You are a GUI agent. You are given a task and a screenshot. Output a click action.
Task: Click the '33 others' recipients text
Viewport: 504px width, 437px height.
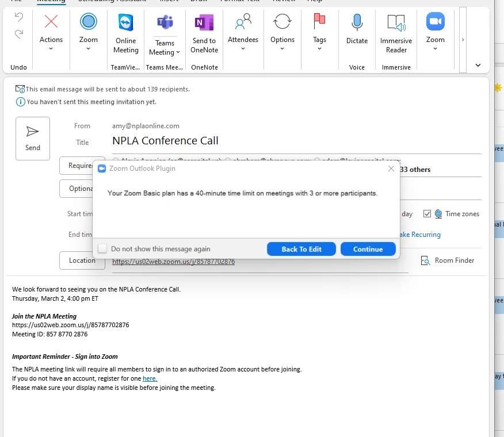[415, 170]
